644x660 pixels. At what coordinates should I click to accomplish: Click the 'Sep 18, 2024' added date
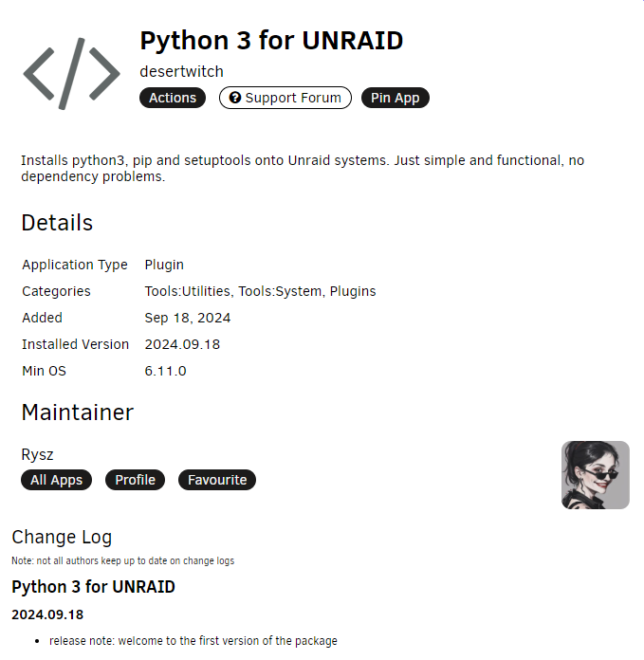point(187,318)
